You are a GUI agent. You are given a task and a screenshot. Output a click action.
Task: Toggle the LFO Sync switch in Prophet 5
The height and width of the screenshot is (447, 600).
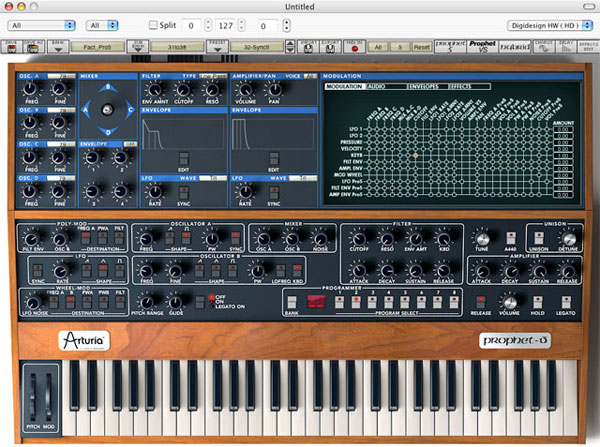coord(38,271)
